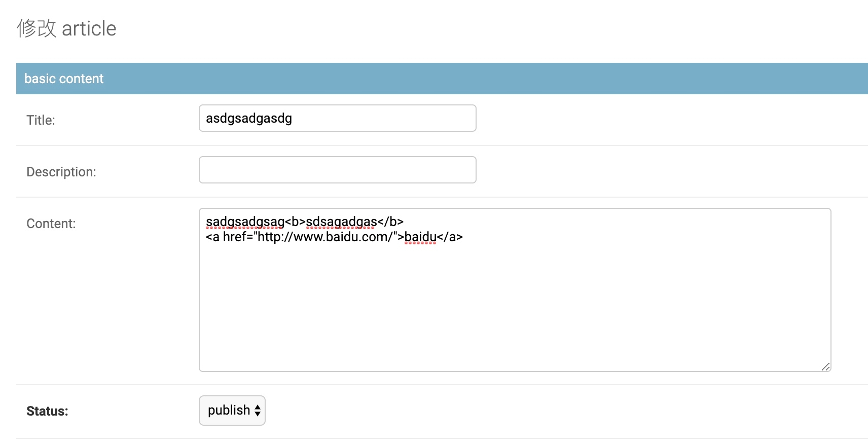The height and width of the screenshot is (446, 868).
Task: Click the closing </a> tag in Content
Action: point(450,237)
